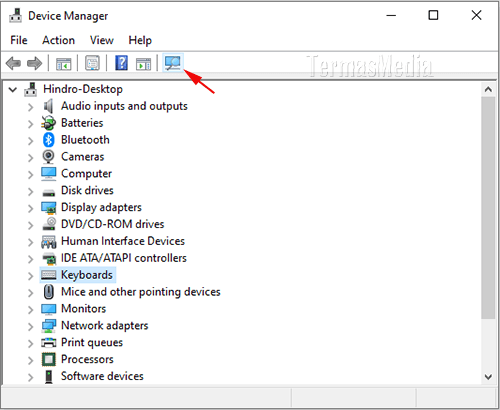
Task: Click the Back arrow toolbar icon
Action: 13,63
